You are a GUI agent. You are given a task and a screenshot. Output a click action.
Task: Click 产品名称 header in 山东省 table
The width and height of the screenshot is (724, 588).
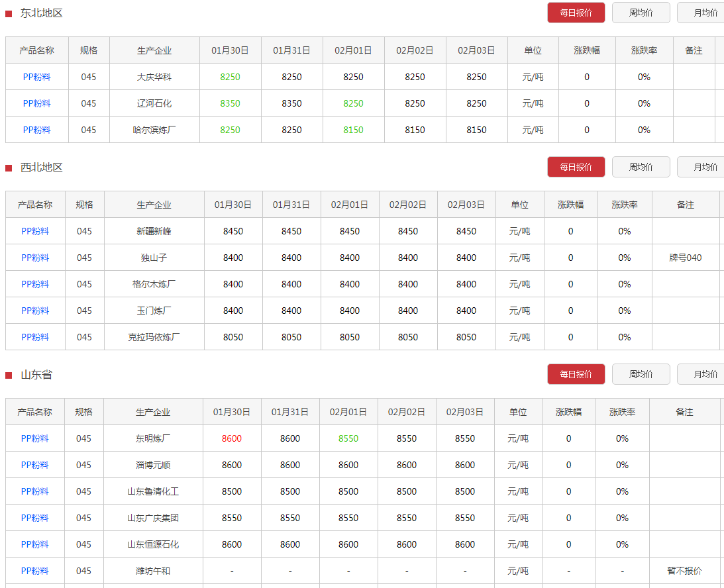tap(34, 412)
